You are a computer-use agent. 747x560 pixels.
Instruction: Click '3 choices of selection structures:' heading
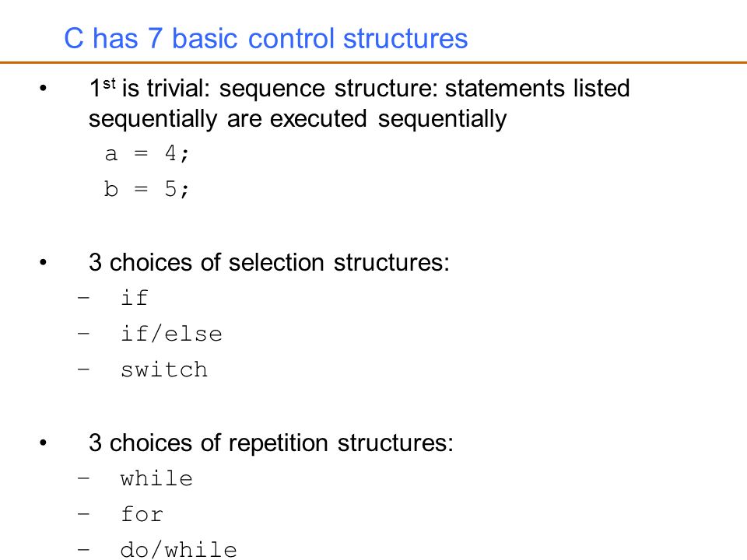(269, 262)
